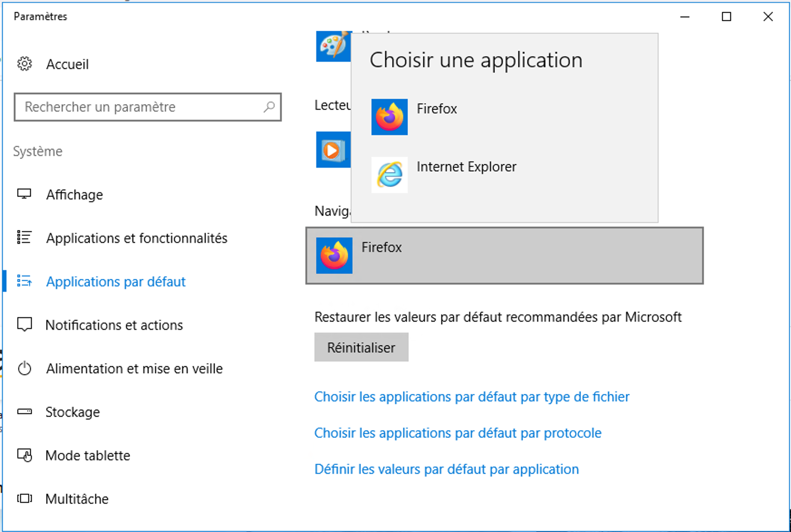Open Alimentation et mise en veille
The height and width of the screenshot is (532, 791).
tap(134, 368)
